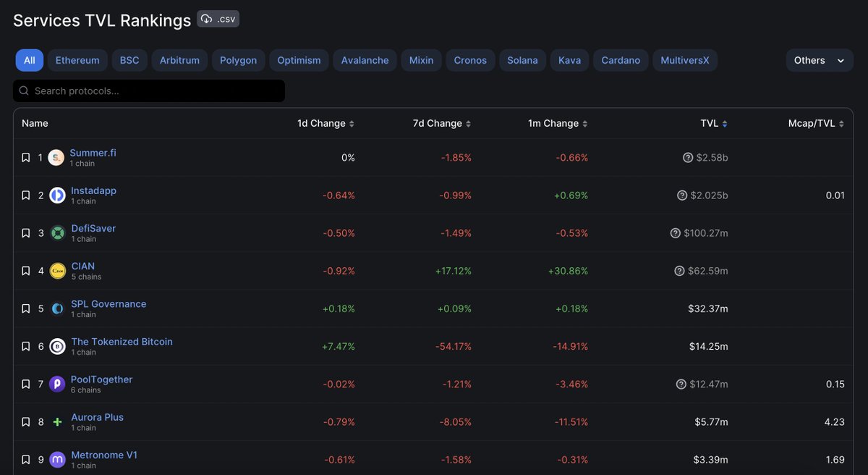The image size is (868, 475).
Task: Filter by BSC chain
Action: pyautogui.click(x=129, y=60)
